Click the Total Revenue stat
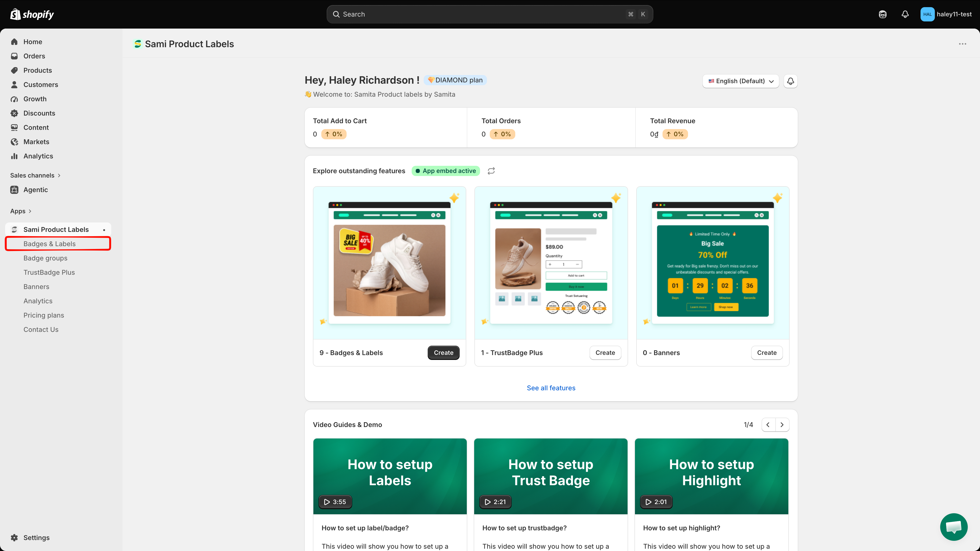 pos(716,127)
